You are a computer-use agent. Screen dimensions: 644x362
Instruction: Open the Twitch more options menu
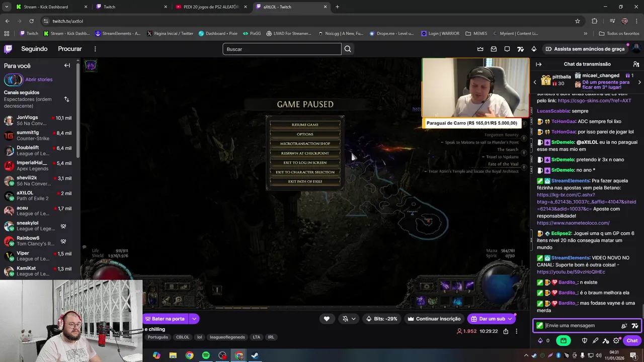click(x=95, y=49)
